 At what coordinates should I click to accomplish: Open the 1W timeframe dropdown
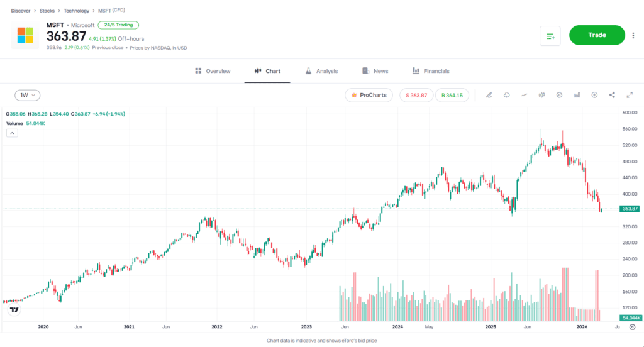pyautogui.click(x=28, y=95)
